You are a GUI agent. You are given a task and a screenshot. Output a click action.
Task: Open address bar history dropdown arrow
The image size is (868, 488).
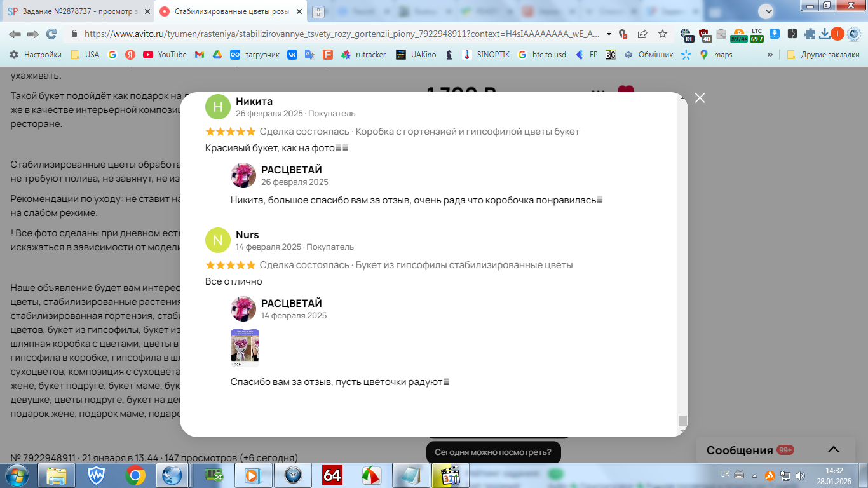[x=609, y=34]
